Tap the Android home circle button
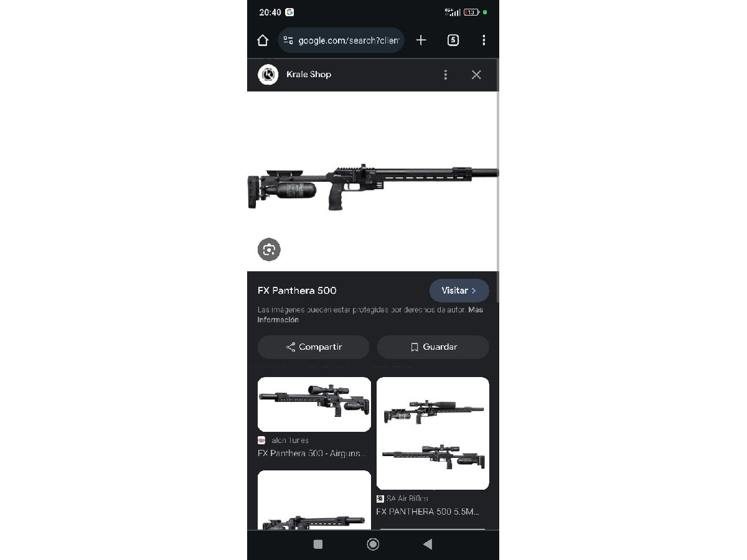Viewport: 747px width, 560px height. [x=373, y=544]
